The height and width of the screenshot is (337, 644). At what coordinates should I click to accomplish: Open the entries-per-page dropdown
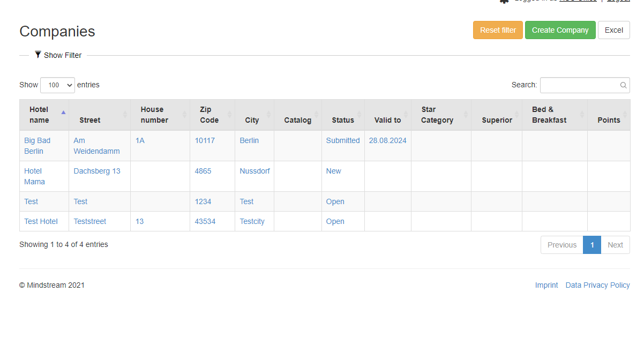click(57, 85)
